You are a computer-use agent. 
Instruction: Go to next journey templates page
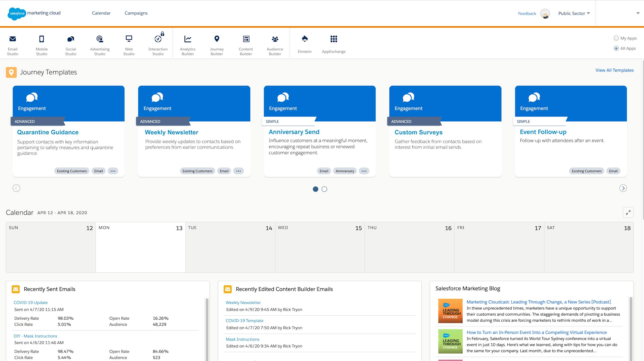click(x=623, y=188)
